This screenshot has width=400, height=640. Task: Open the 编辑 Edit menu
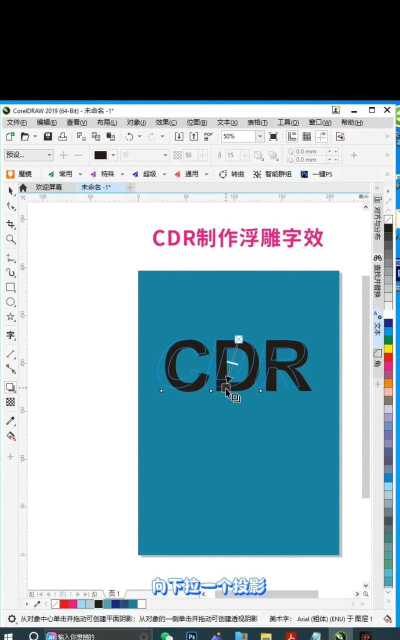(47, 122)
